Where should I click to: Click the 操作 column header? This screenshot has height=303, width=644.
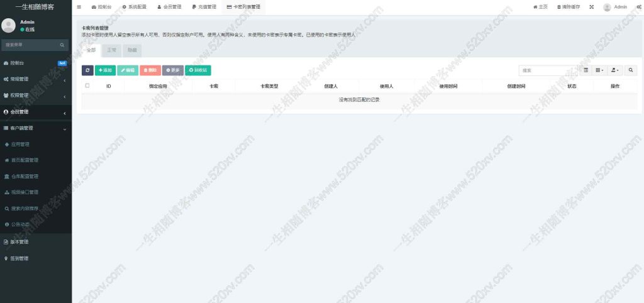click(615, 86)
